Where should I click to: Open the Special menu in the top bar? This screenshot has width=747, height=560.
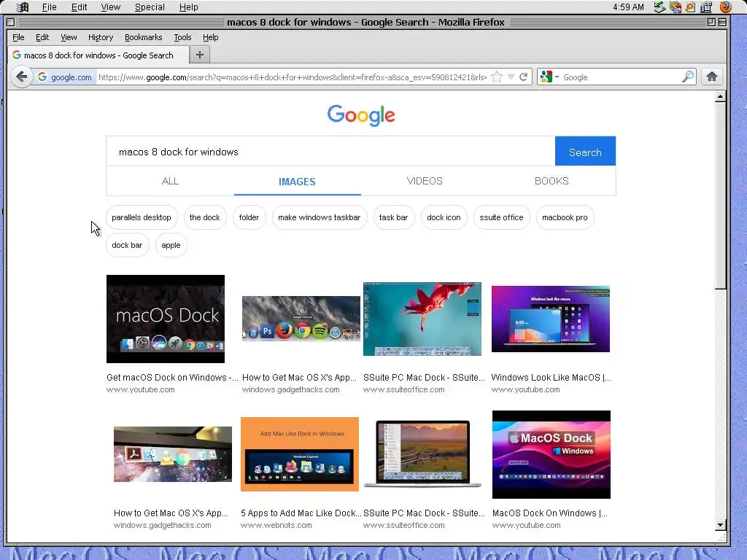[150, 7]
